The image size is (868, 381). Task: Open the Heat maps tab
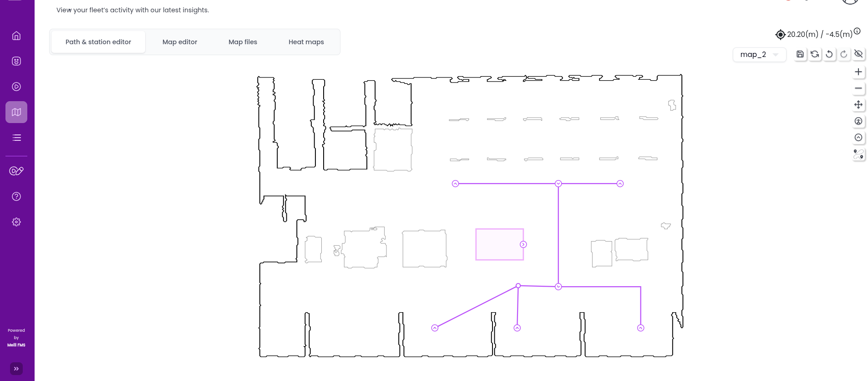pyautogui.click(x=306, y=42)
